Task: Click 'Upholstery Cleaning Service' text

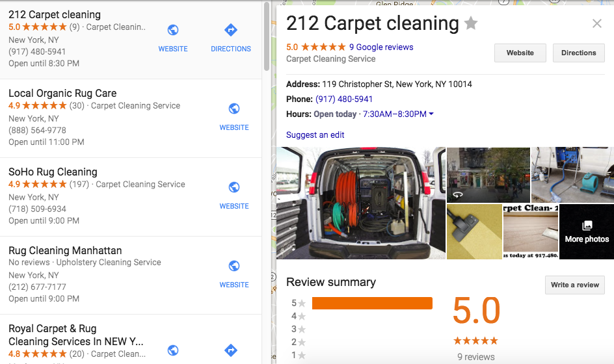Action: 109,262
